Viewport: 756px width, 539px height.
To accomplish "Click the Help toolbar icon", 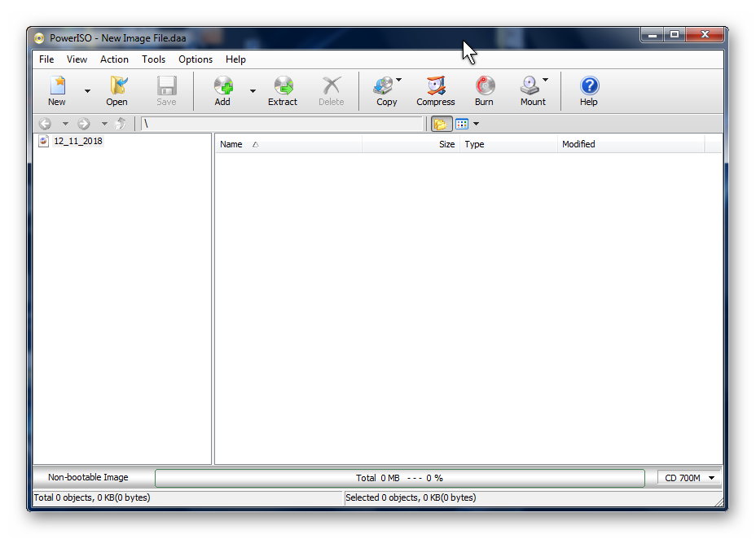I will click(589, 85).
